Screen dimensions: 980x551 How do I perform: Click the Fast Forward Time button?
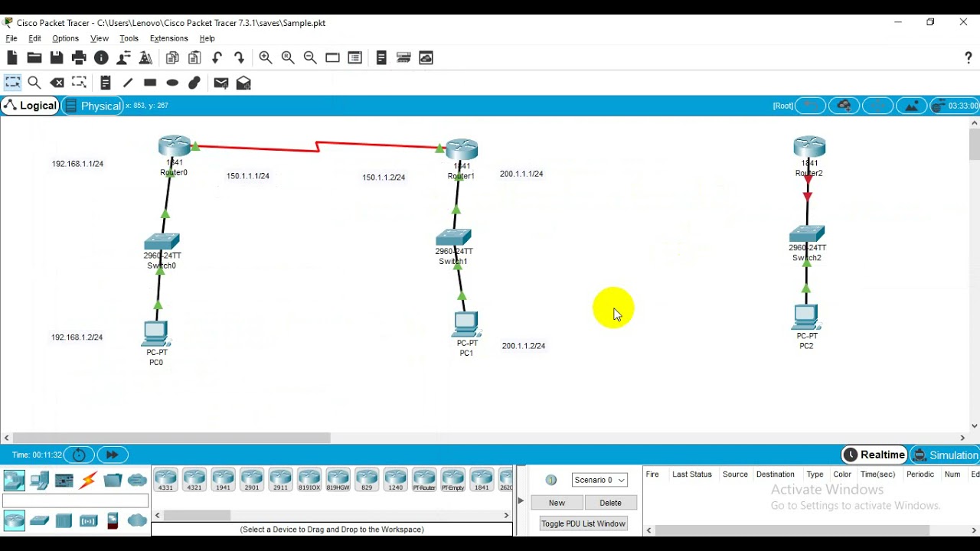coord(113,455)
